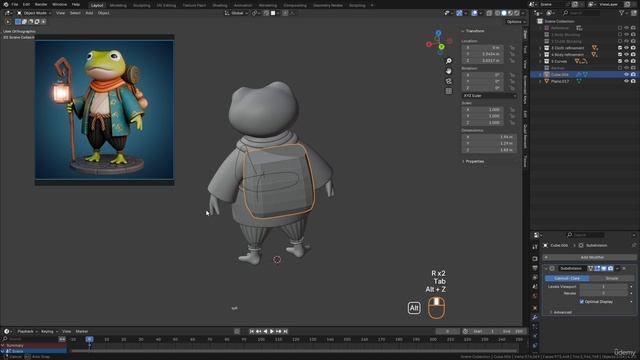Adjust Render levels slider

point(603,293)
